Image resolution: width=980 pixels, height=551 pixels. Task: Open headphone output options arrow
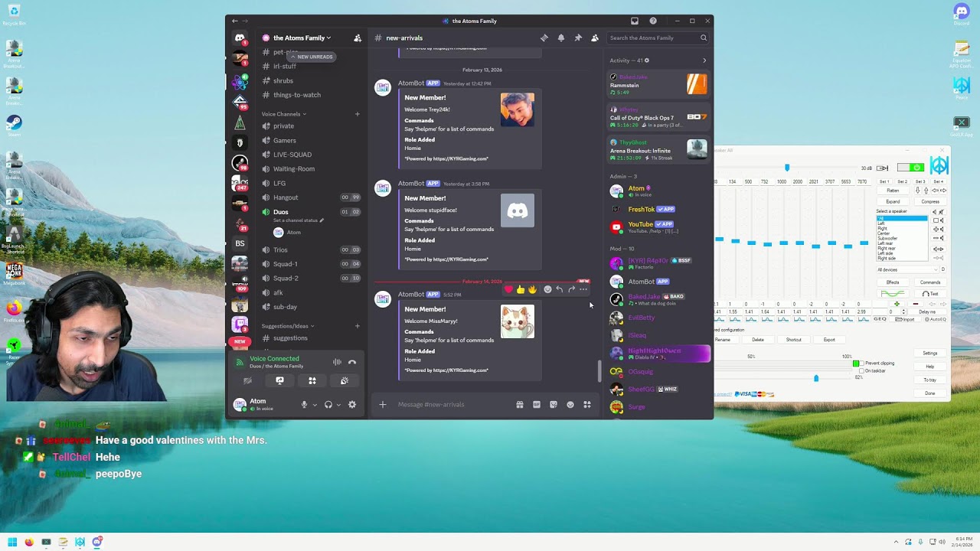pos(338,405)
